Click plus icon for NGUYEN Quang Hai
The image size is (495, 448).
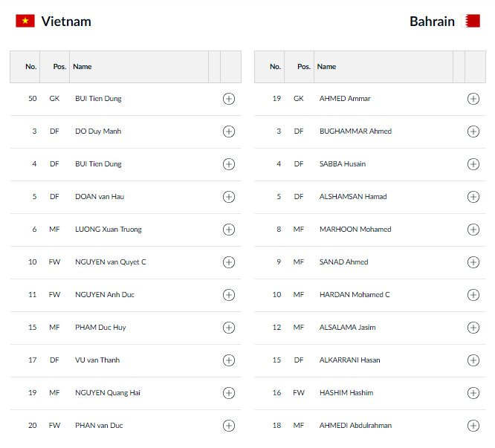coord(229,393)
